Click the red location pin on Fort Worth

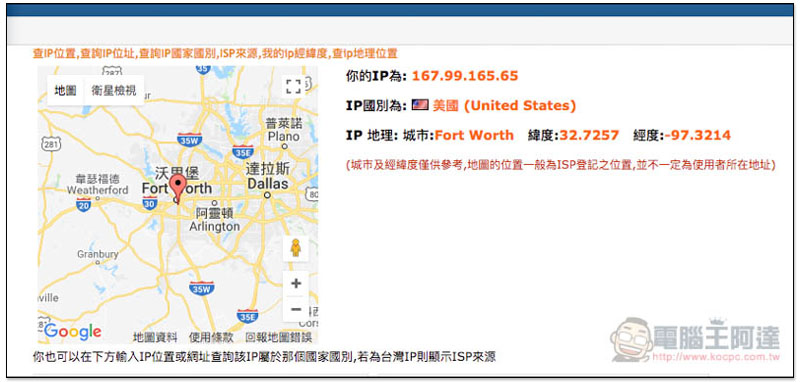coord(178,188)
